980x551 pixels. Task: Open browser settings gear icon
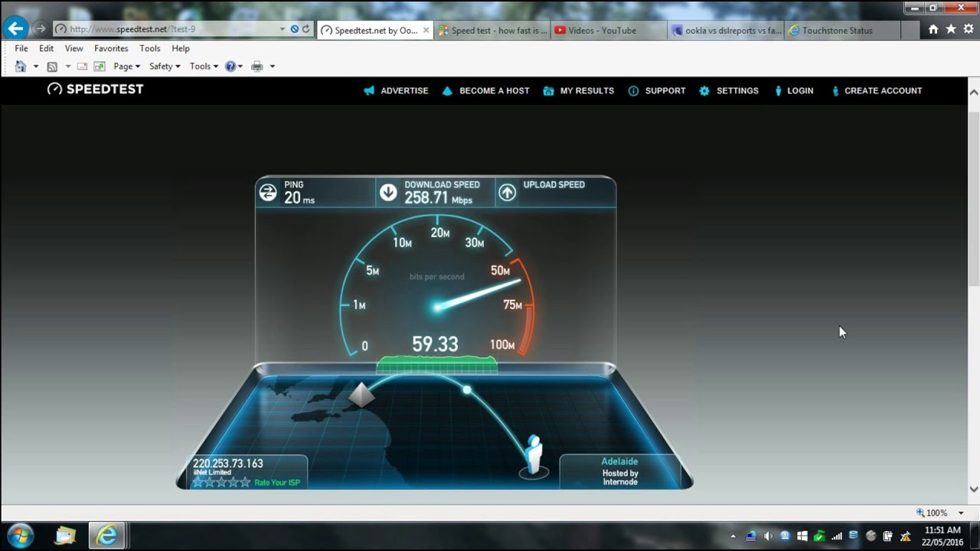coord(969,29)
